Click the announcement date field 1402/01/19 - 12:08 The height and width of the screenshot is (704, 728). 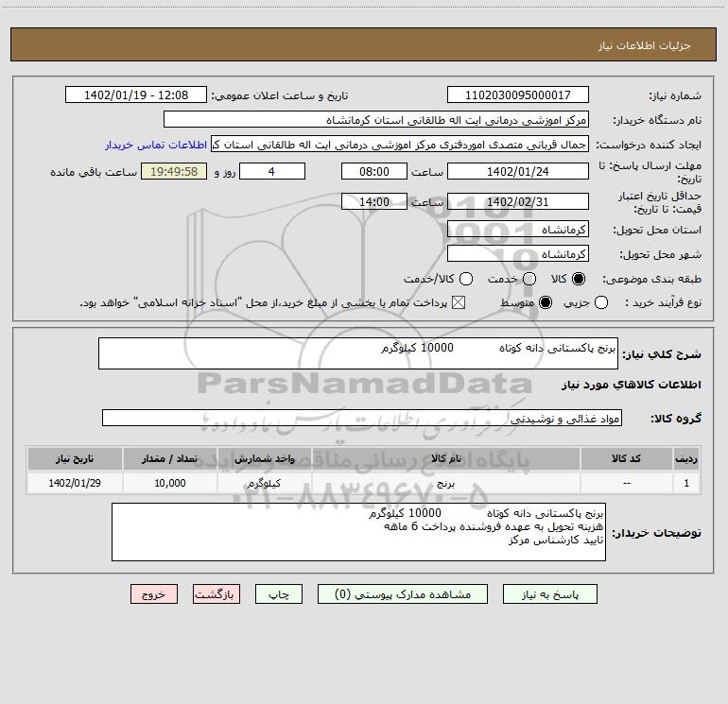pyautogui.click(x=136, y=94)
